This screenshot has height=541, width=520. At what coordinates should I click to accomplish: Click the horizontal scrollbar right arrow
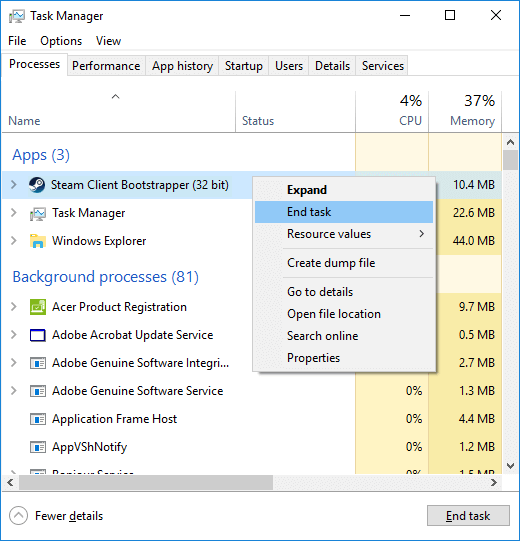[494, 482]
